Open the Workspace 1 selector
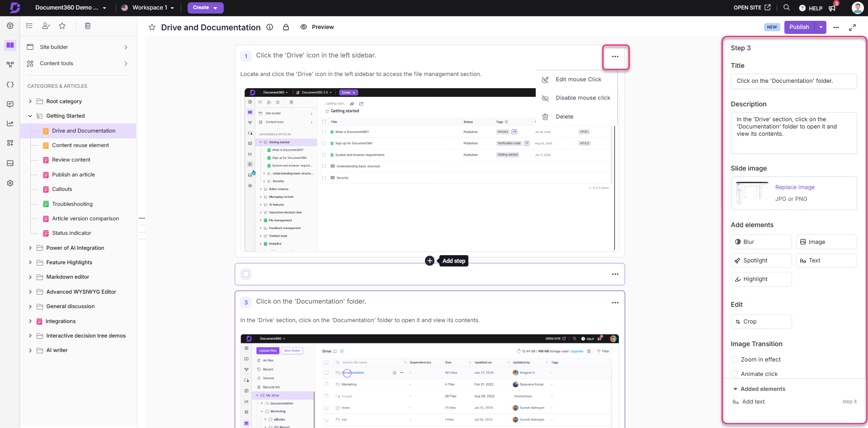Viewport: 868px width, 428px height. [x=147, y=8]
